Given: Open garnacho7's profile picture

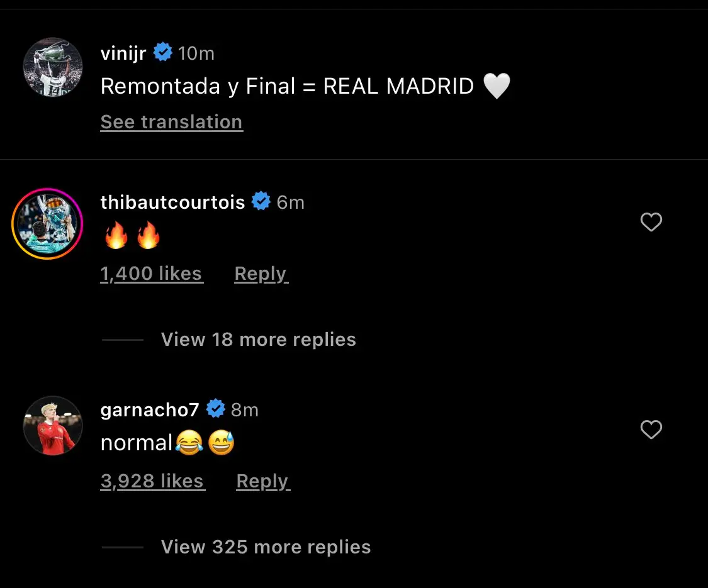Looking at the screenshot, I should [x=52, y=426].
